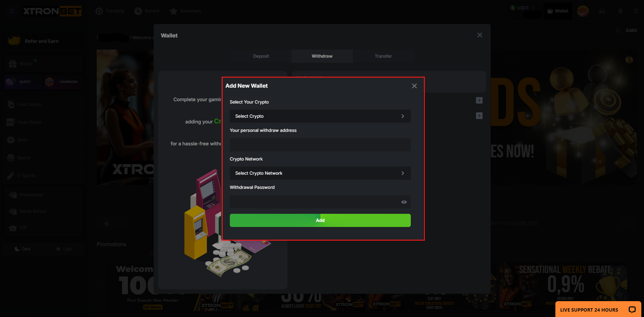Screen dimensions: 644x317
Task: Switch theme to Light mode
Action: (64, 249)
